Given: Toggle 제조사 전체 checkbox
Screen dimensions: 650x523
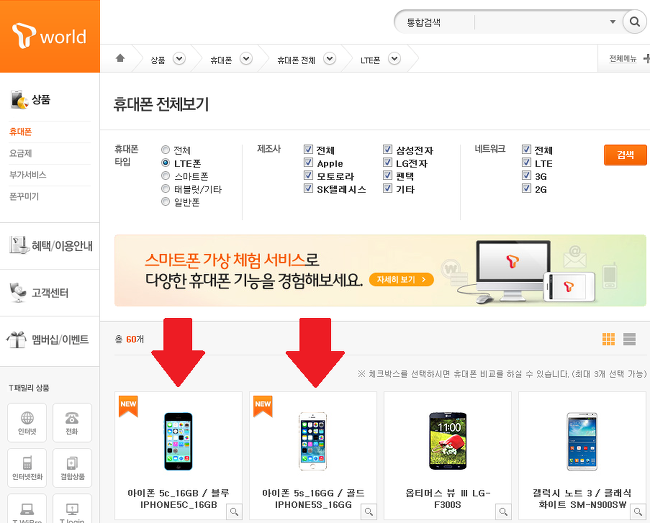Looking at the screenshot, I should (308, 149).
